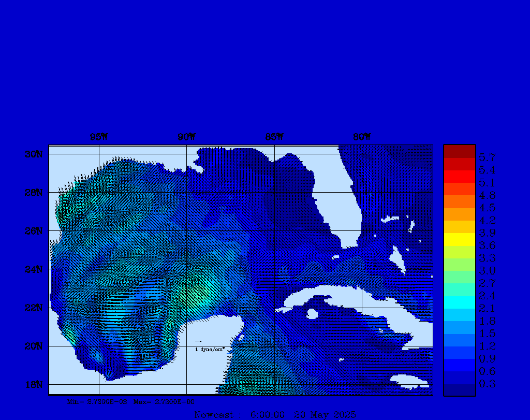Click the Nowcast date caption
530x420 pixels.
275,415
